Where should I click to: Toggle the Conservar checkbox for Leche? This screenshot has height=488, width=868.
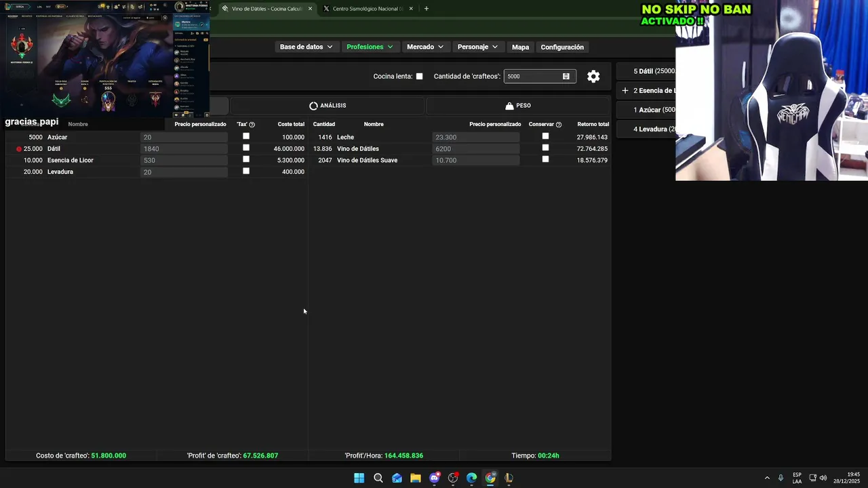point(545,136)
